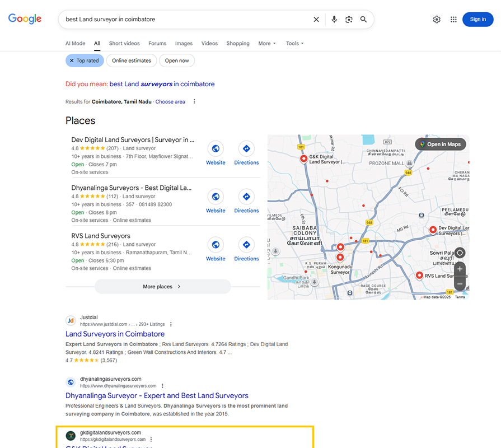Open Dev Digital Land Surveyors website icon
This screenshot has width=501, height=448.
[x=216, y=149]
